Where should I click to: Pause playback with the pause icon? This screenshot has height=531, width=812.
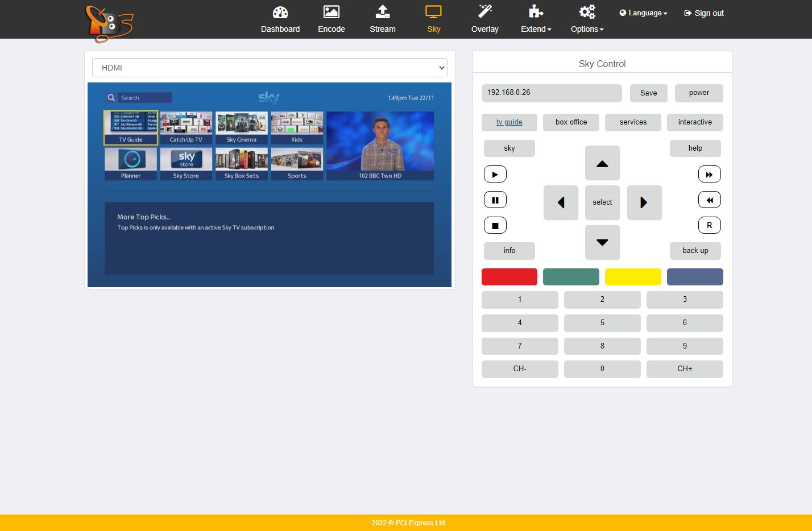pos(495,200)
